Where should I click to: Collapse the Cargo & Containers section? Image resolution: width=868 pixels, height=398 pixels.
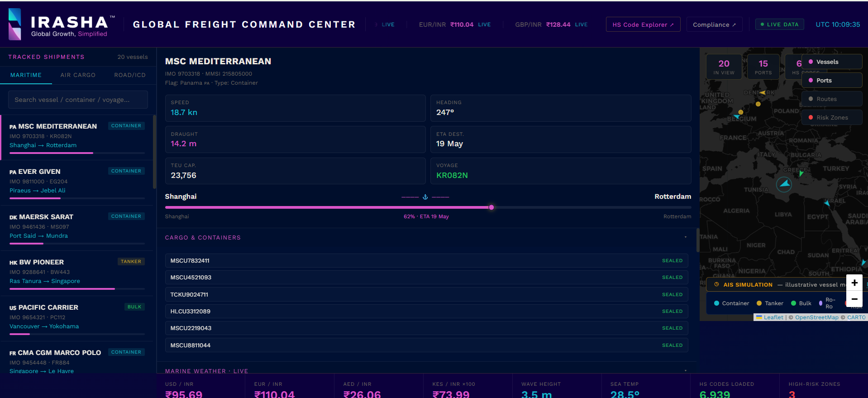685,237
